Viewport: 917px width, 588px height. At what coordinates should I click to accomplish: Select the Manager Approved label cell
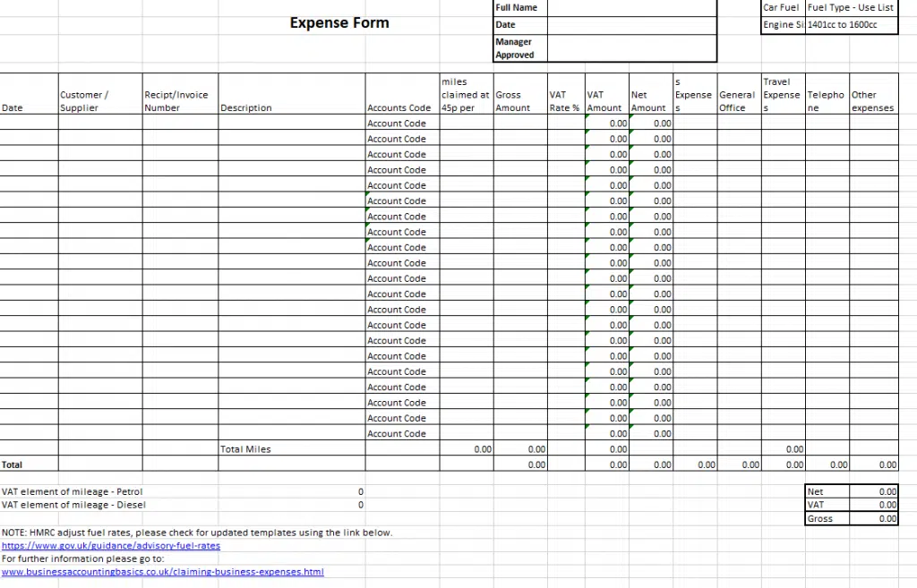tap(520, 48)
